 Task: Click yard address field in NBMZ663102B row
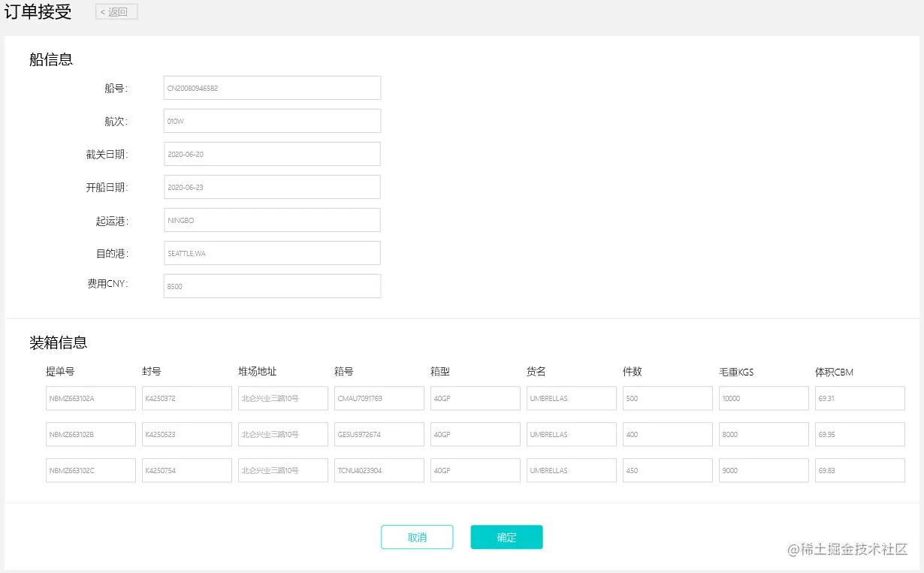coord(283,434)
